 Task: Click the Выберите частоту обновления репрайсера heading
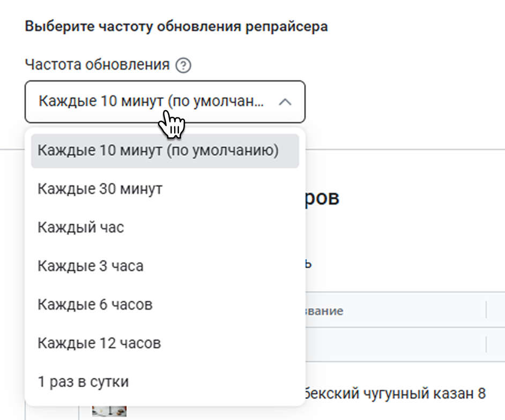click(176, 26)
